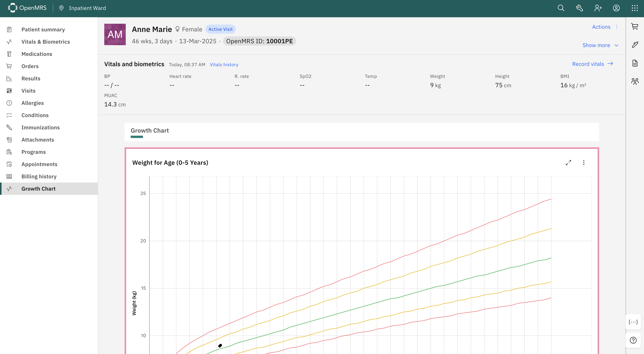Open the Actions overflow menu
Screen dimensions: 644x354
(x=605, y=27)
